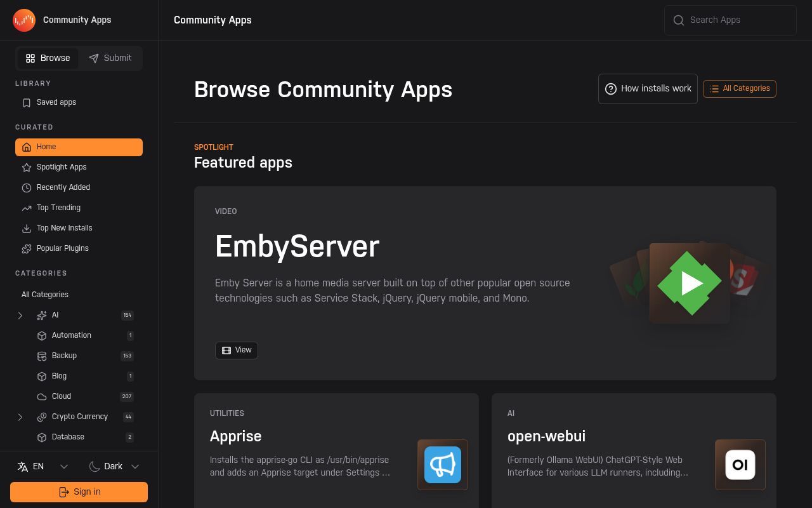The height and width of the screenshot is (508, 812).
Task: Click the Recently Added clock icon
Action: pos(27,188)
